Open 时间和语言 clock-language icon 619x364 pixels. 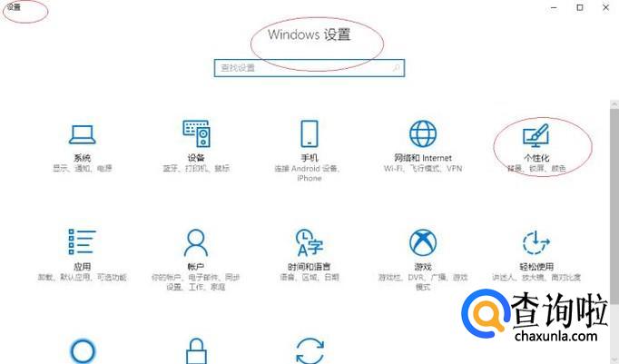pyautogui.click(x=309, y=242)
